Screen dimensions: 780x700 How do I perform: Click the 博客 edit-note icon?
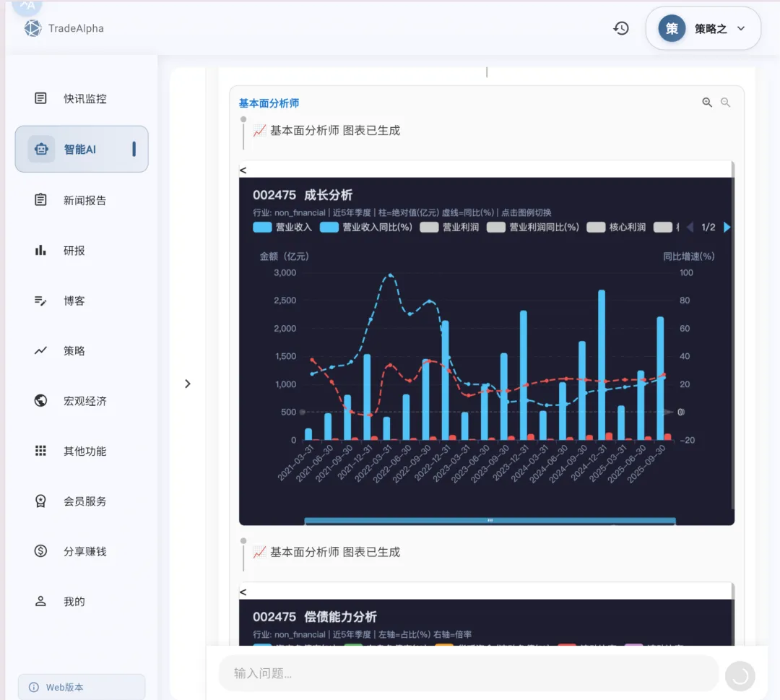pos(40,301)
